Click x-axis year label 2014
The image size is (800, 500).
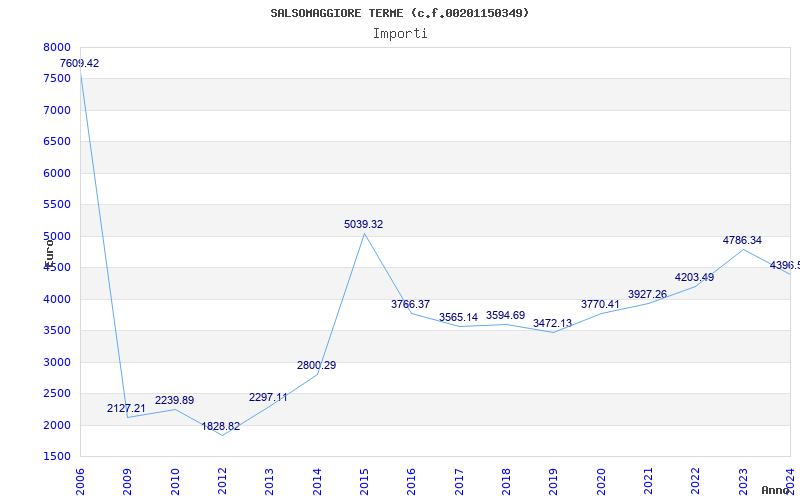pos(316,482)
